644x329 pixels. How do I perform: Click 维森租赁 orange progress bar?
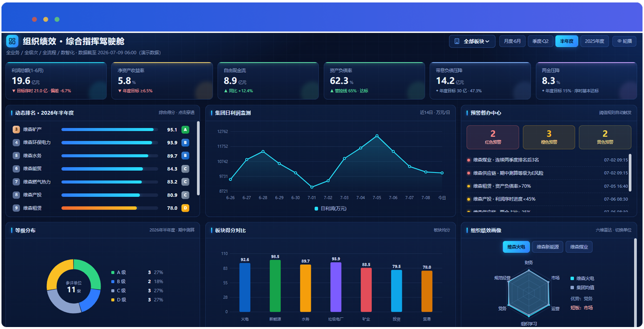click(110, 208)
